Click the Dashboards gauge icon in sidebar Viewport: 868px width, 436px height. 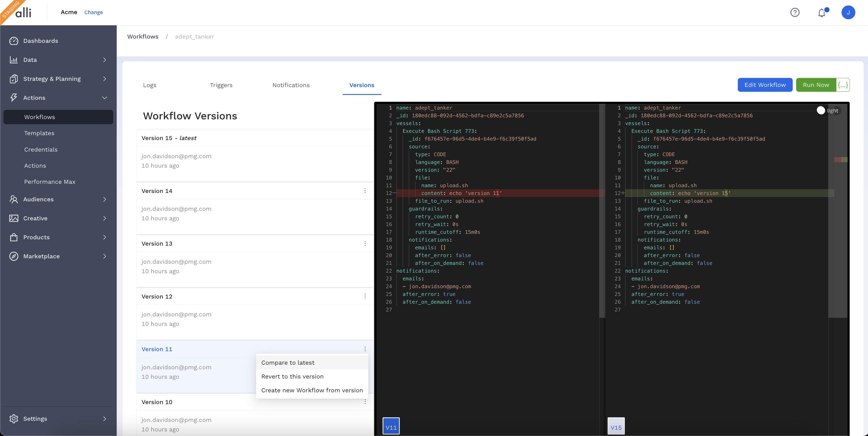(14, 41)
